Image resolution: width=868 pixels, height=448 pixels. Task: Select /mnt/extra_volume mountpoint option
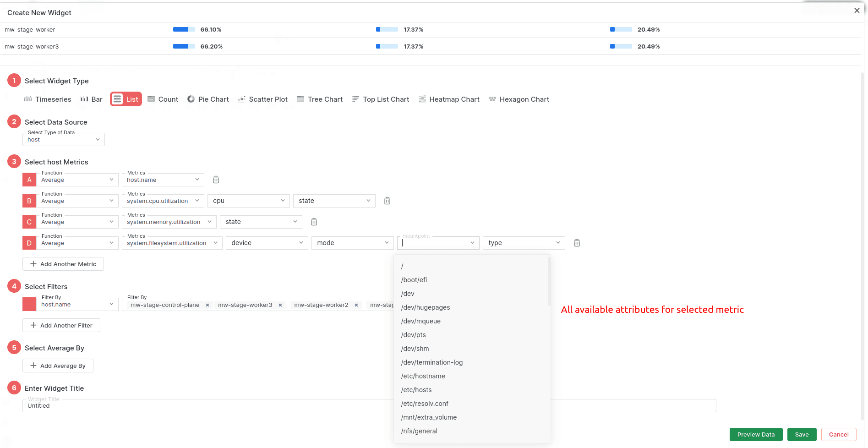pos(429,417)
